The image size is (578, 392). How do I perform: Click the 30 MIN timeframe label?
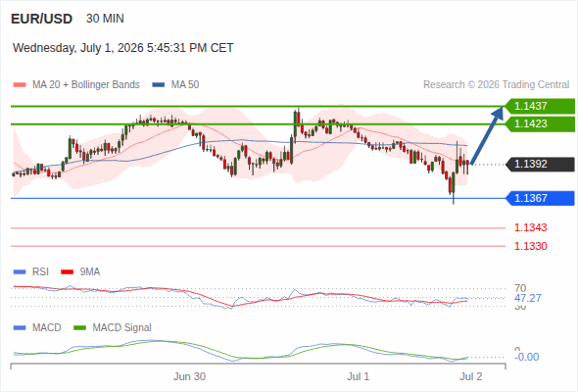click(x=105, y=19)
